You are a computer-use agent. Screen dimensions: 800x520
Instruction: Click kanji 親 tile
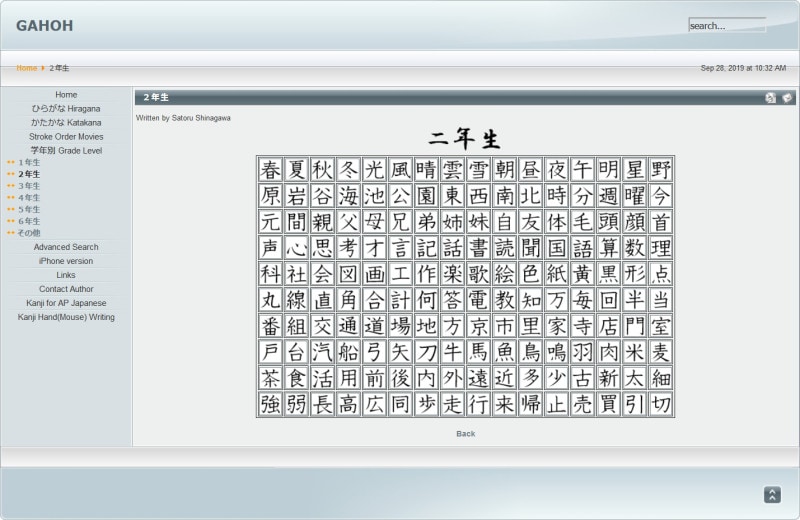(x=322, y=222)
